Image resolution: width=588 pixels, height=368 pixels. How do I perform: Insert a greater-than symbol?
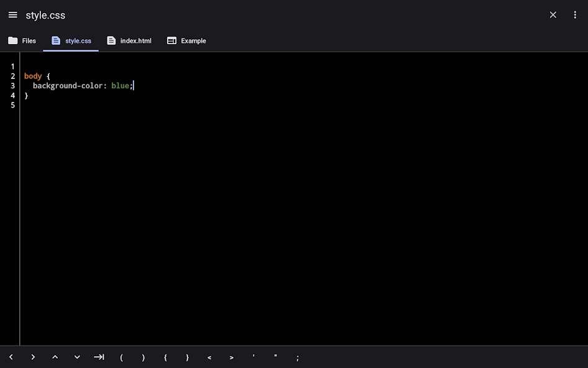point(232,358)
